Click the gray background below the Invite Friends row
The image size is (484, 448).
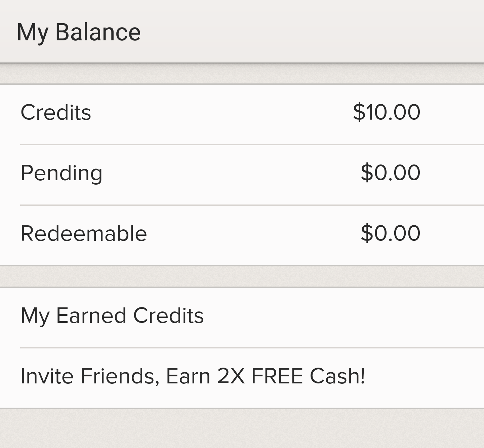pos(242,428)
